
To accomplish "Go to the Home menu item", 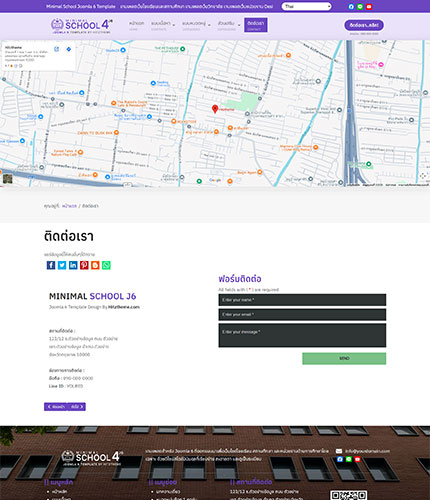I will [136, 25].
